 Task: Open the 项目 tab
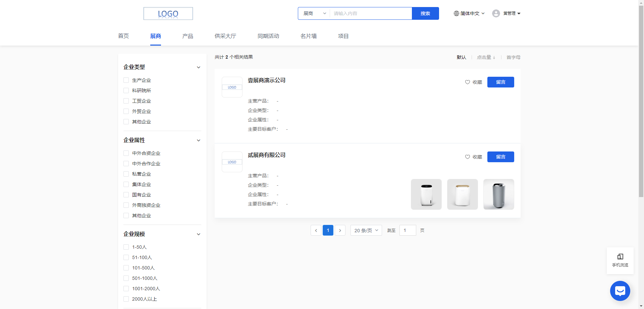(x=343, y=36)
